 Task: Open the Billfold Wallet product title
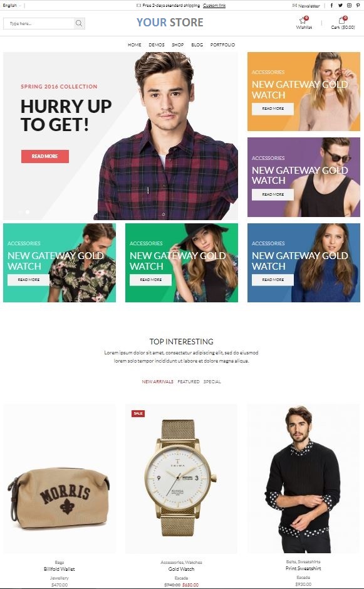coord(60,569)
